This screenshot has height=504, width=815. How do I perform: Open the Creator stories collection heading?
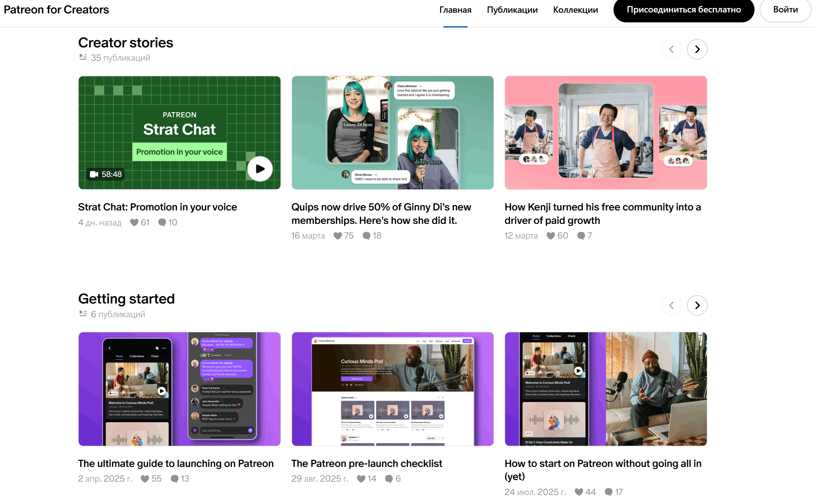click(126, 43)
